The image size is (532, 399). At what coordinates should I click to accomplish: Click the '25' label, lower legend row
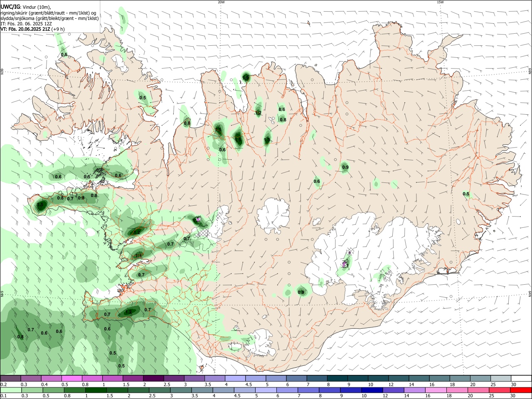pyautogui.click(x=492, y=396)
